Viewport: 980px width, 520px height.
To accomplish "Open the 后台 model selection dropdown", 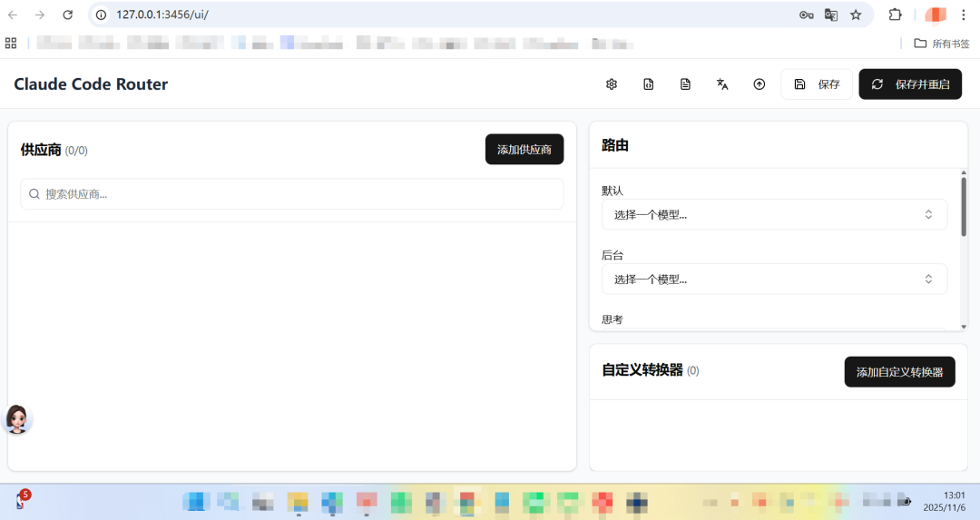I will click(x=774, y=279).
